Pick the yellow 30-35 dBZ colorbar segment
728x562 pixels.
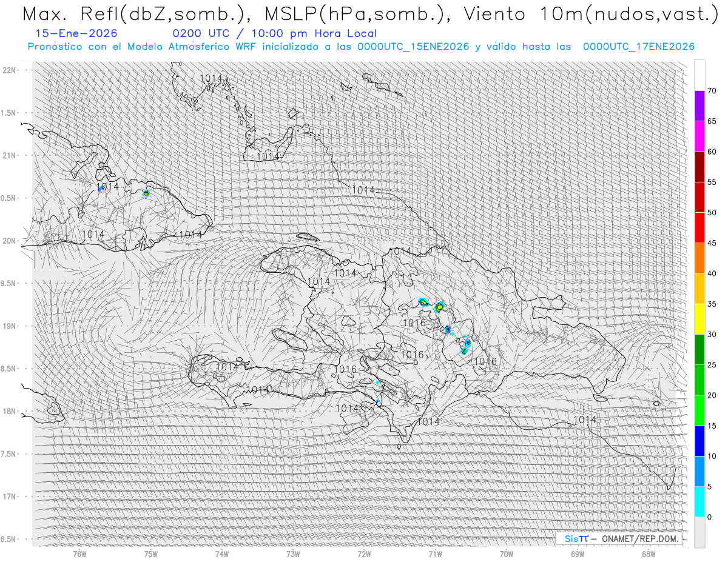(699, 319)
